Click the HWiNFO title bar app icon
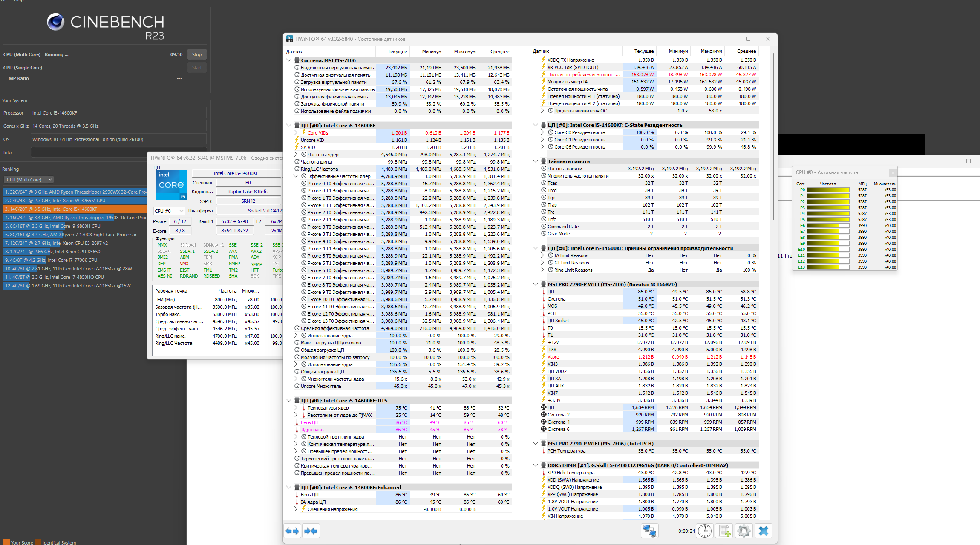Image resolution: width=980 pixels, height=545 pixels. coord(290,39)
